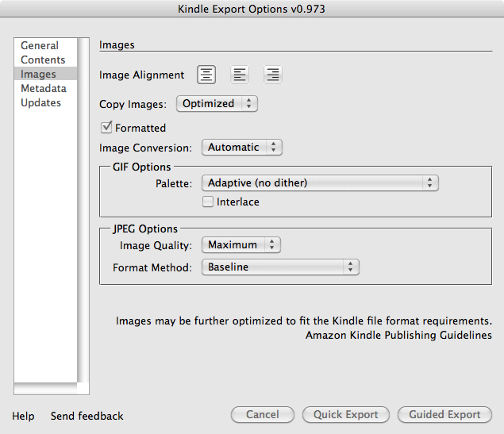Open the Updates section
This screenshot has width=504, height=434.
coord(40,103)
